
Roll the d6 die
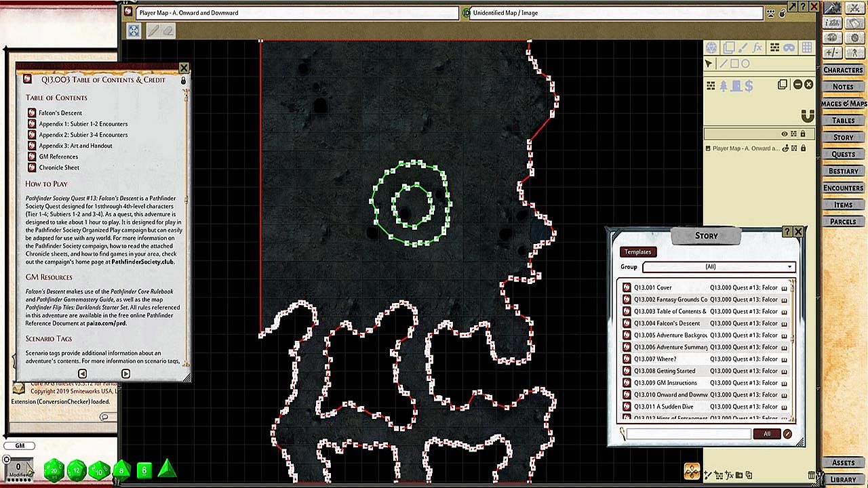click(144, 470)
